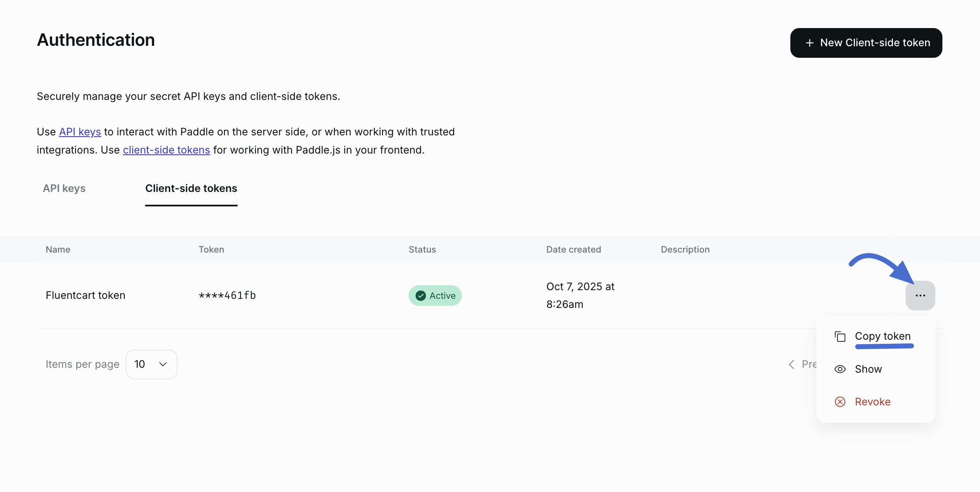Screen dimensions: 980x492
Task: Open the Items per page dropdown
Action: click(151, 364)
